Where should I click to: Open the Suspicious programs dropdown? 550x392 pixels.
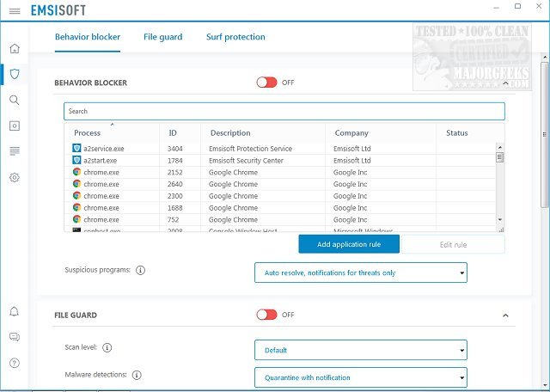click(360, 273)
